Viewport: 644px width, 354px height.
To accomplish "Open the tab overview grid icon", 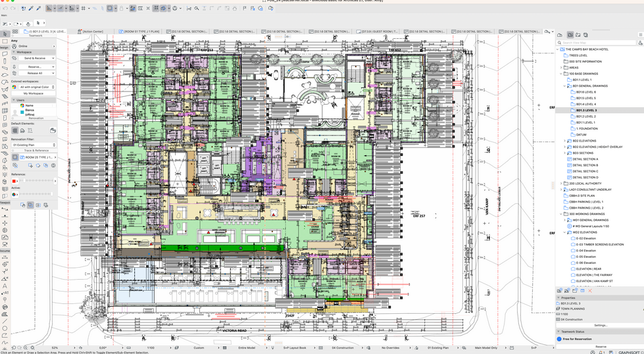I will click(14, 31).
